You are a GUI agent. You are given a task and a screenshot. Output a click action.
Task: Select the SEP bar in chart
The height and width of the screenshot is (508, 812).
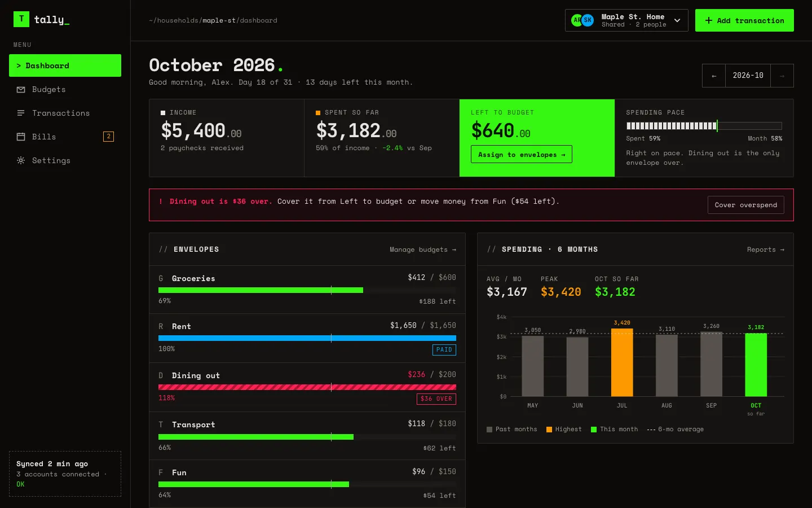pyautogui.click(x=711, y=364)
